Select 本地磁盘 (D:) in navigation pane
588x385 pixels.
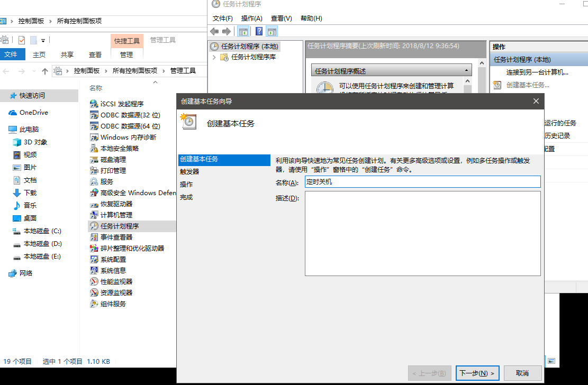(x=37, y=244)
